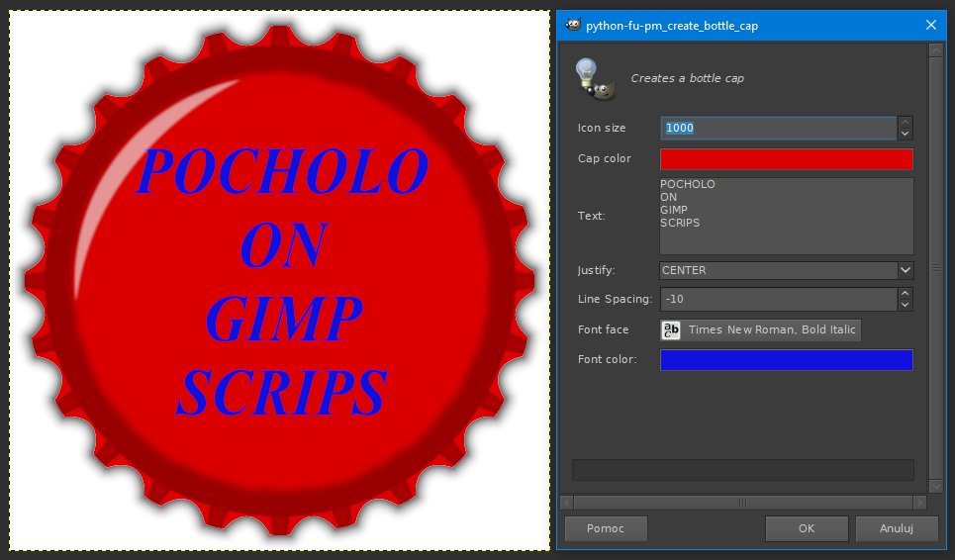Click the POCHOLO line in Text box

[x=688, y=184]
